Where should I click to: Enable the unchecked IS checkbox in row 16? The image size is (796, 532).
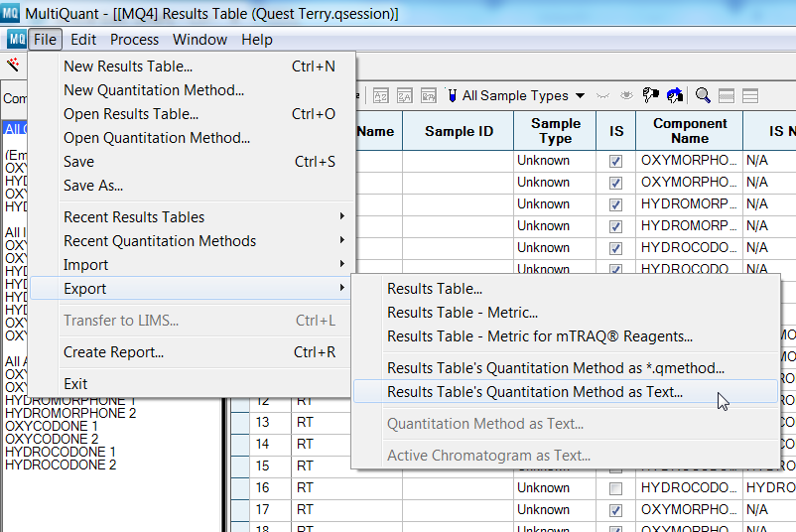(615, 488)
